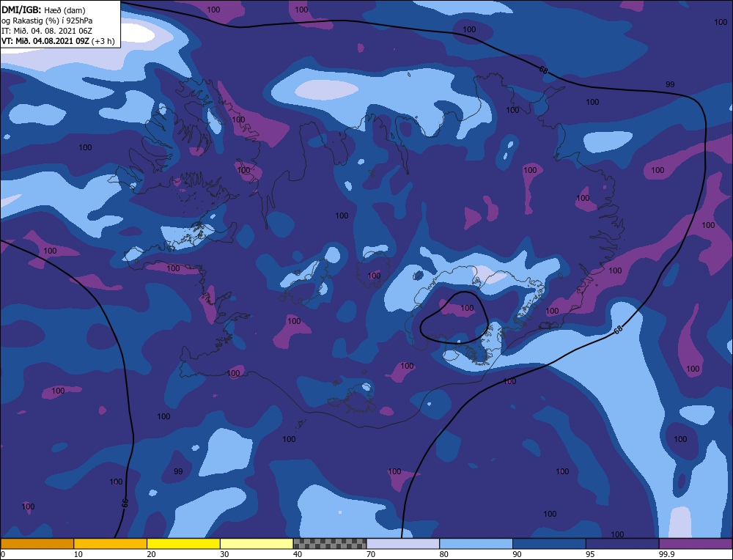Click the legend value label 99.9
The image size is (733, 560).
click(666, 554)
